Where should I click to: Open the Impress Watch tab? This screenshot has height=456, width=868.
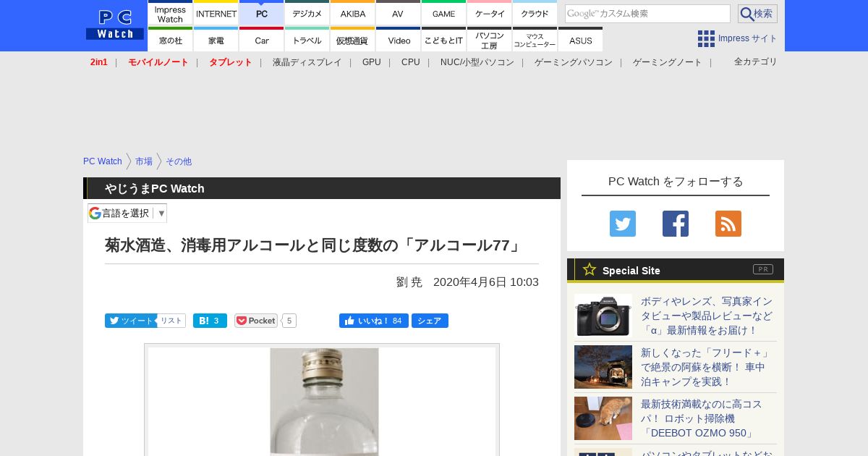[x=170, y=13]
